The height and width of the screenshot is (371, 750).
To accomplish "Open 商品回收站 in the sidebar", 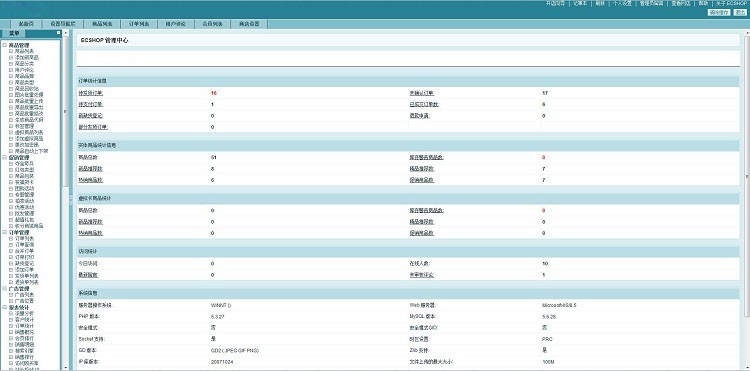I will coord(27,88).
